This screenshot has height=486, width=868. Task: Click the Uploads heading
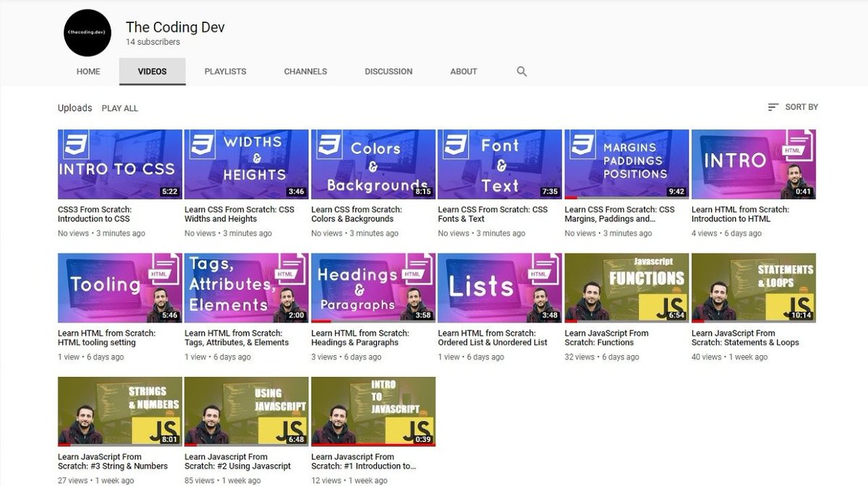[75, 108]
